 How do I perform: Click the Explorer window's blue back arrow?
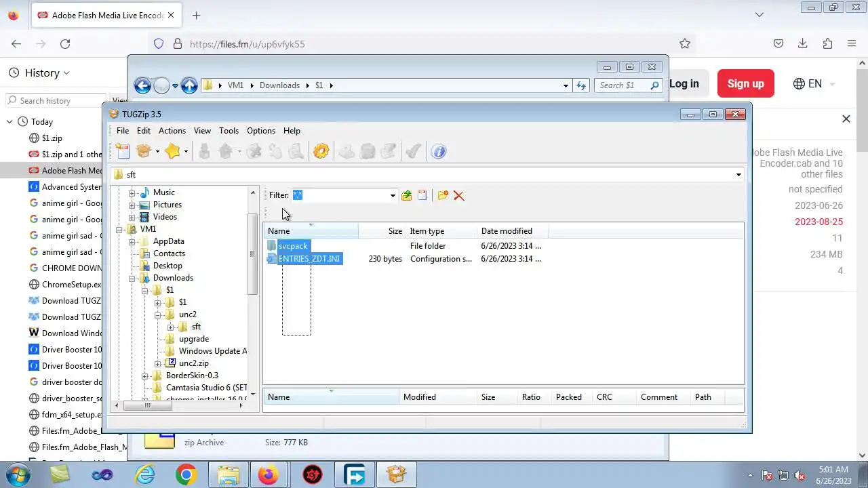(x=142, y=85)
